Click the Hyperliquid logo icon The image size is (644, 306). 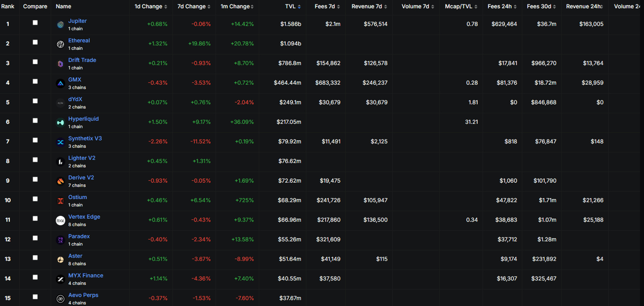click(x=60, y=123)
